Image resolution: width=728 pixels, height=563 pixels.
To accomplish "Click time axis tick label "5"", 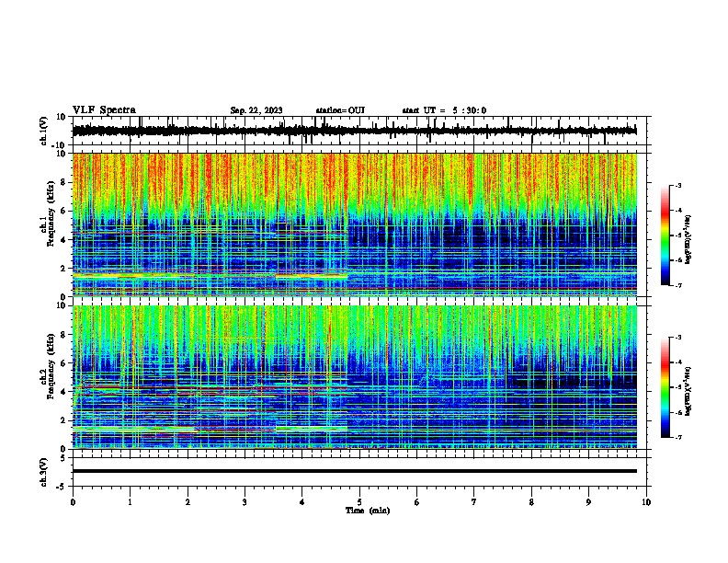I will (359, 502).
